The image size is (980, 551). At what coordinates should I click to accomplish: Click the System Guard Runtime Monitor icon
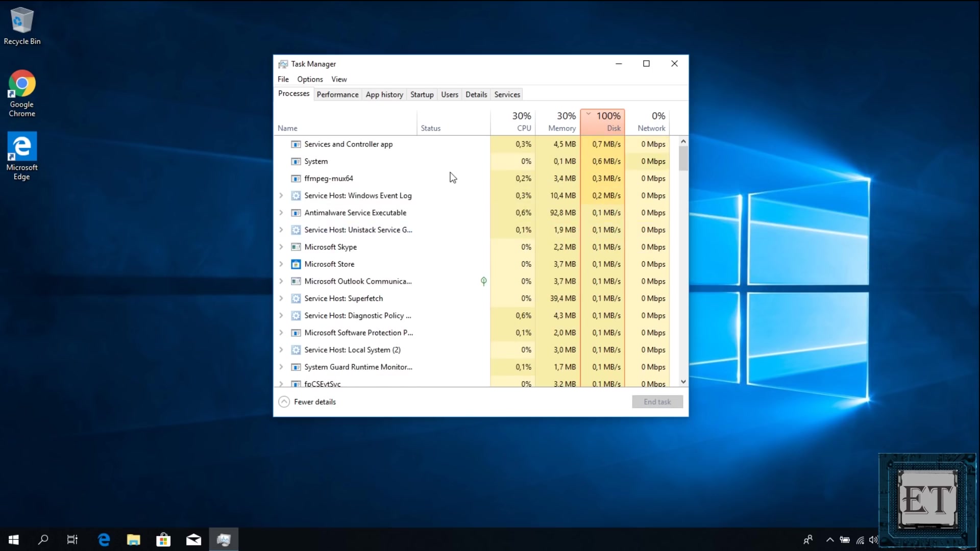point(296,367)
